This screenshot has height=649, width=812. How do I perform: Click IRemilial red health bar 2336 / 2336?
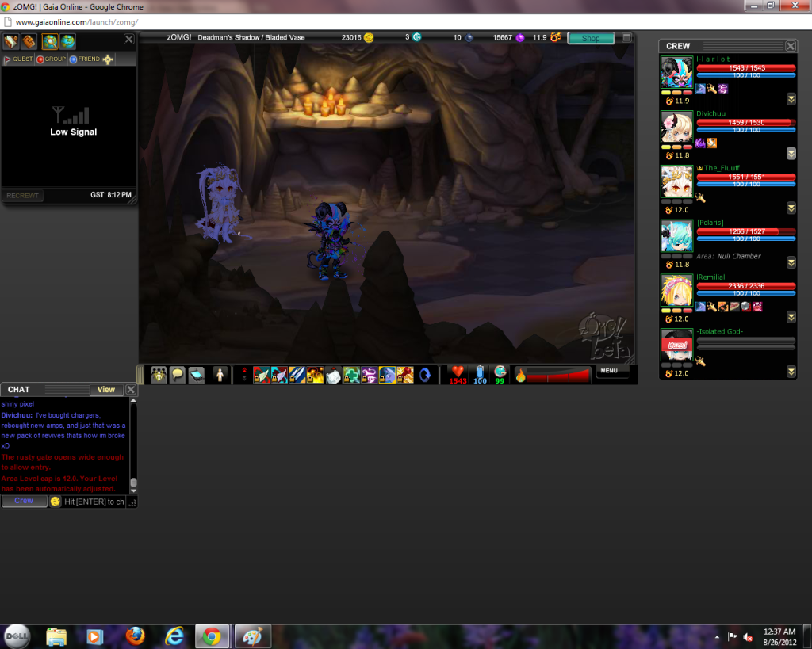coord(745,286)
